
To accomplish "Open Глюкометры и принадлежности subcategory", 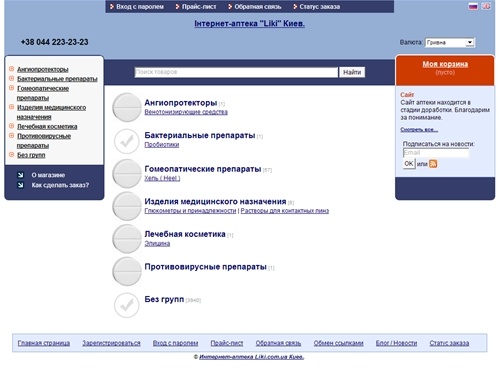I will (190, 211).
